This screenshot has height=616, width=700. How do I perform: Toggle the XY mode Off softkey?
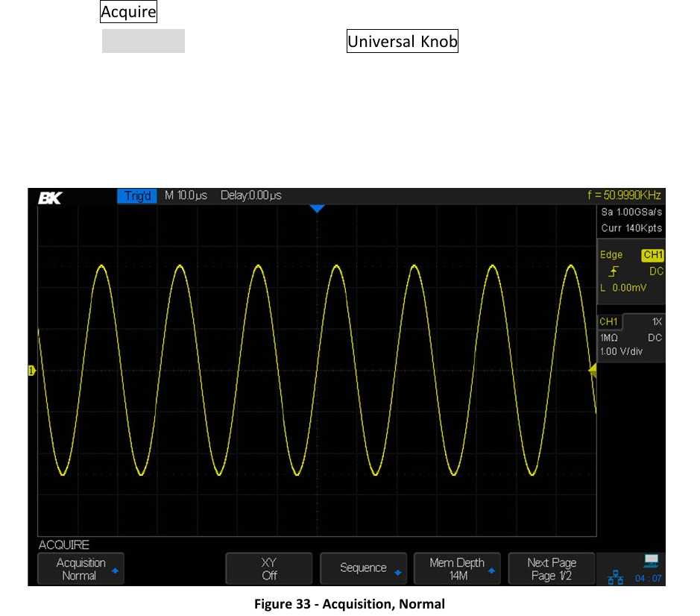click(x=269, y=568)
